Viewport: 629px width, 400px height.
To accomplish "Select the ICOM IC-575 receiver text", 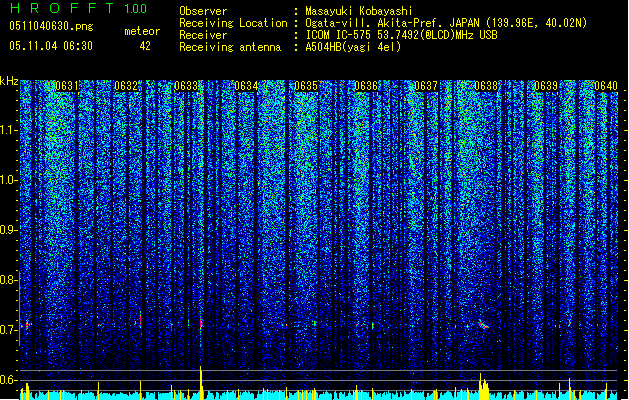I will 402,35.
